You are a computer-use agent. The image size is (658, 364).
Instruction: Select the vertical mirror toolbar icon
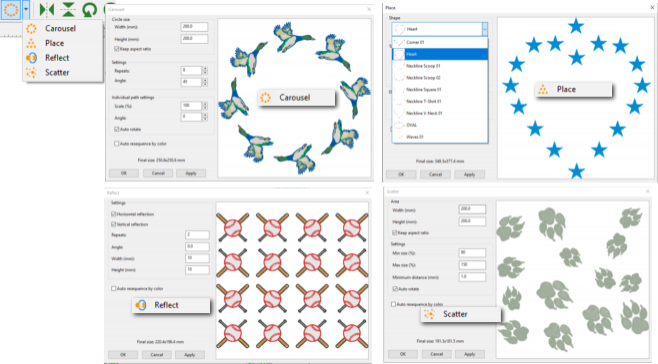(x=68, y=9)
